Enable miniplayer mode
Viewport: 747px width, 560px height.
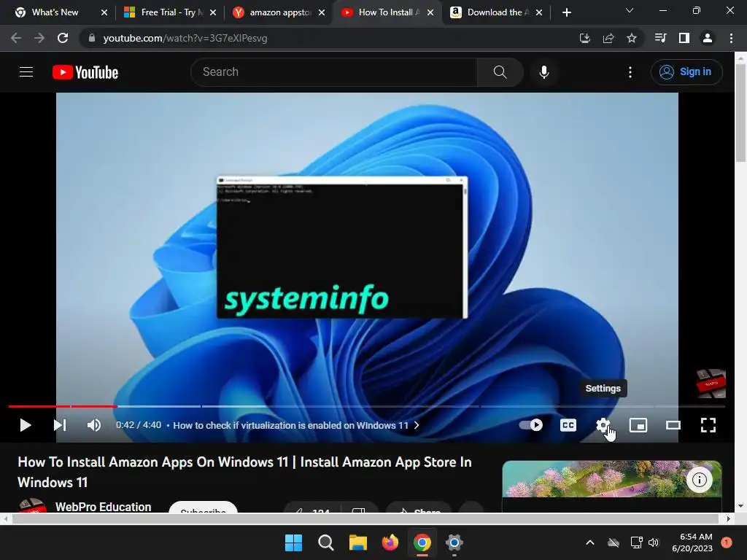click(638, 425)
